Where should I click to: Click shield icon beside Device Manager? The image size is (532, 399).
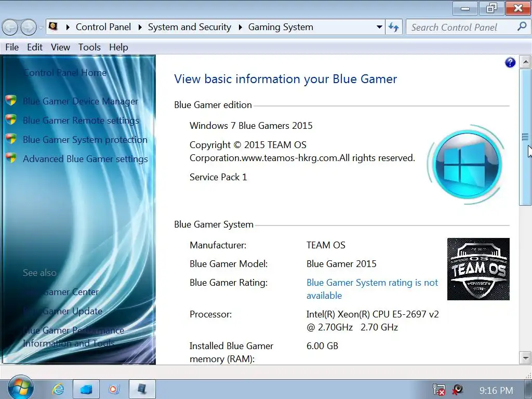(11, 100)
